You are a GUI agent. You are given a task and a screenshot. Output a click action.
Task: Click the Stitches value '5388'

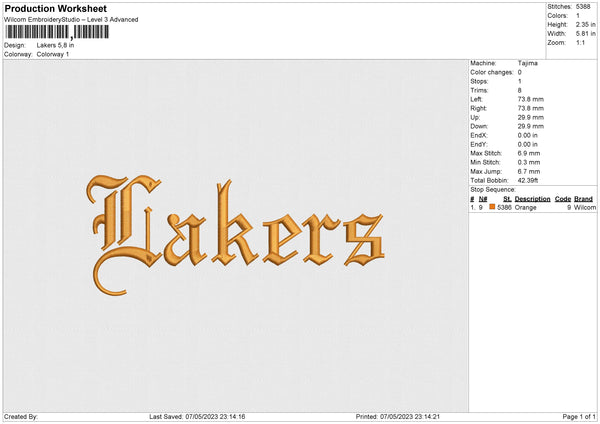pyautogui.click(x=583, y=7)
